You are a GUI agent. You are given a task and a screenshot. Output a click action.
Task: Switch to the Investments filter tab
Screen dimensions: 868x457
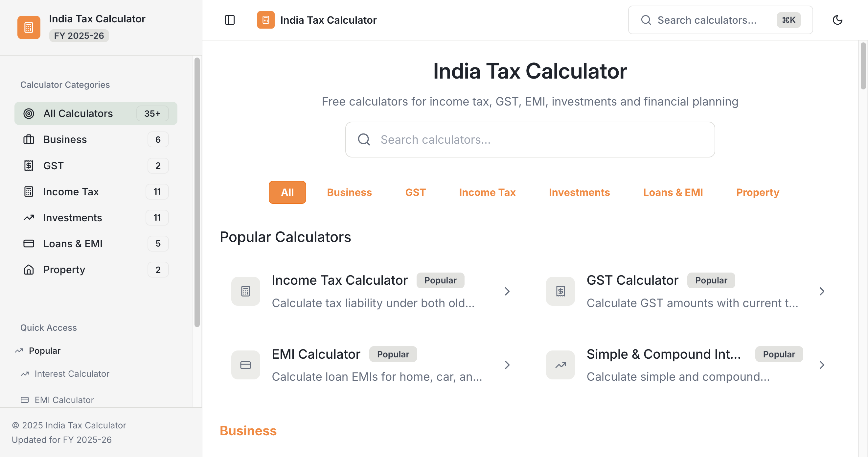(x=579, y=192)
